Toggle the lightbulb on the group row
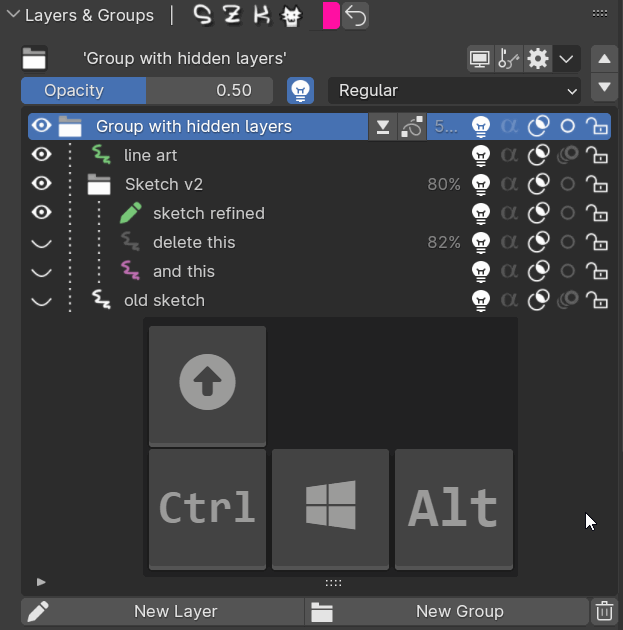The width and height of the screenshot is (623, 630). (x=481, y=127)
